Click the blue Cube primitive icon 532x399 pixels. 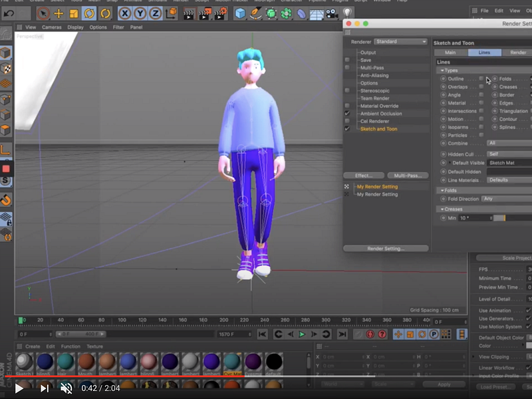click(x=239, y=13)
